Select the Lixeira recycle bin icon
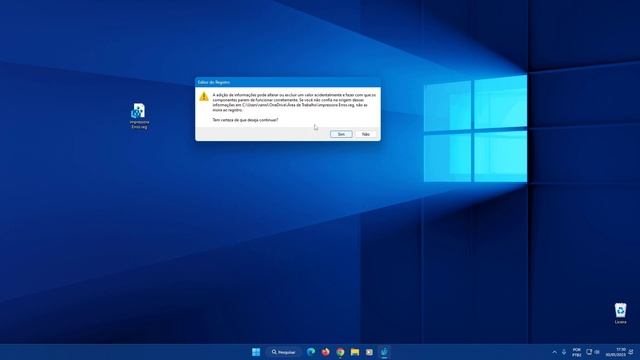Screen dimensions: 640x360 coord(620,313)
